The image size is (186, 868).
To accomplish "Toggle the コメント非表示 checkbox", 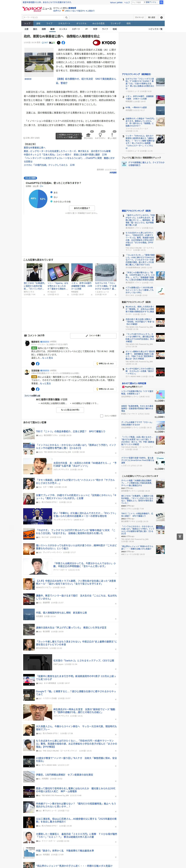I will pos(102,416).
